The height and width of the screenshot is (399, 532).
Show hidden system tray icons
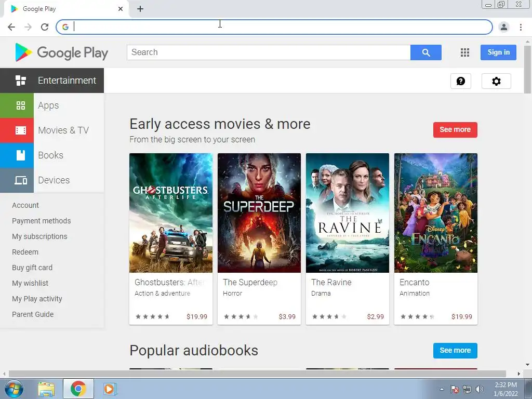tap(442, 389)
